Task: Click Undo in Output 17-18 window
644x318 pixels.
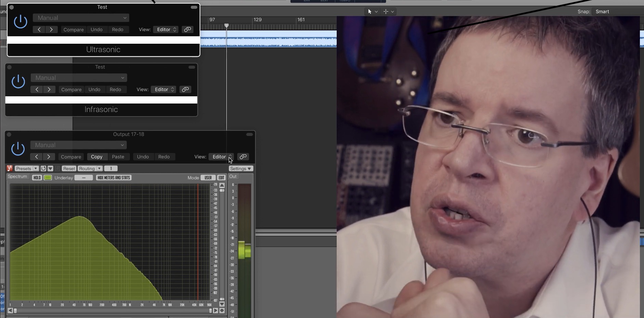Action: [143, 157]
